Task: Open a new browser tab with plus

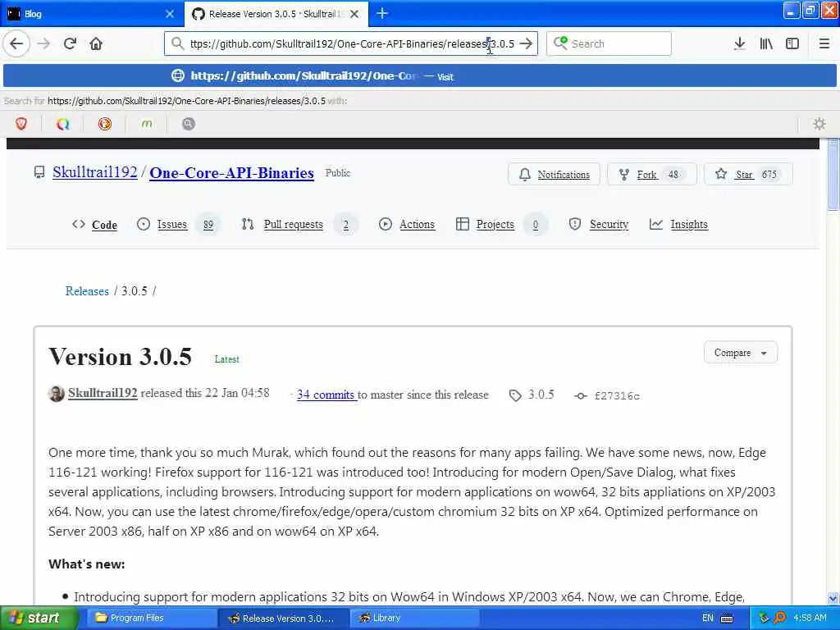Action: pos(382,13)
